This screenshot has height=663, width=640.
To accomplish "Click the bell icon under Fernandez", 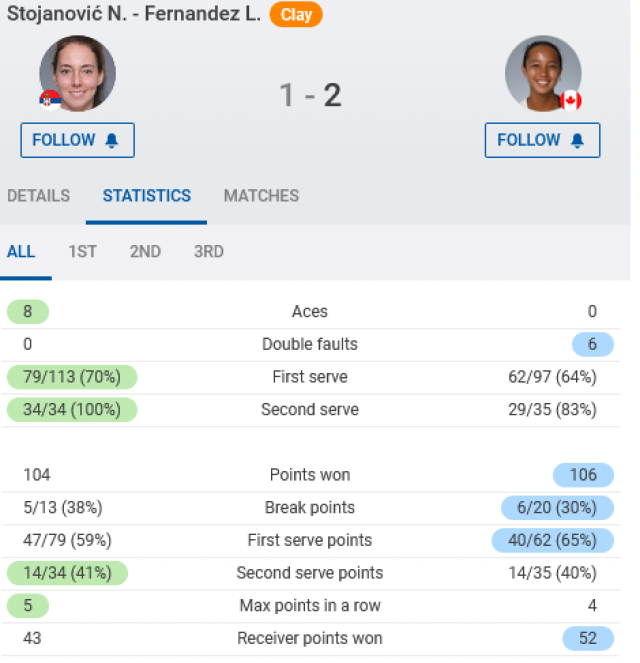I will click(577, 141).
